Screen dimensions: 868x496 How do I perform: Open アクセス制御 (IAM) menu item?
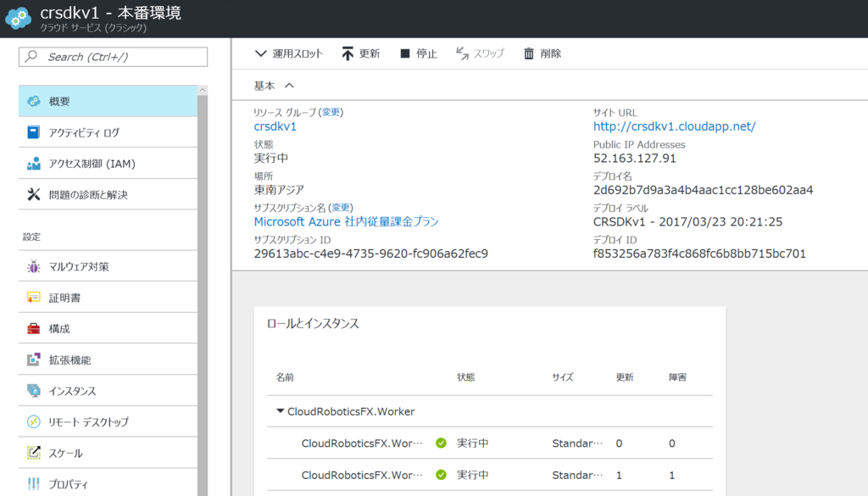(x=108, y=164)
